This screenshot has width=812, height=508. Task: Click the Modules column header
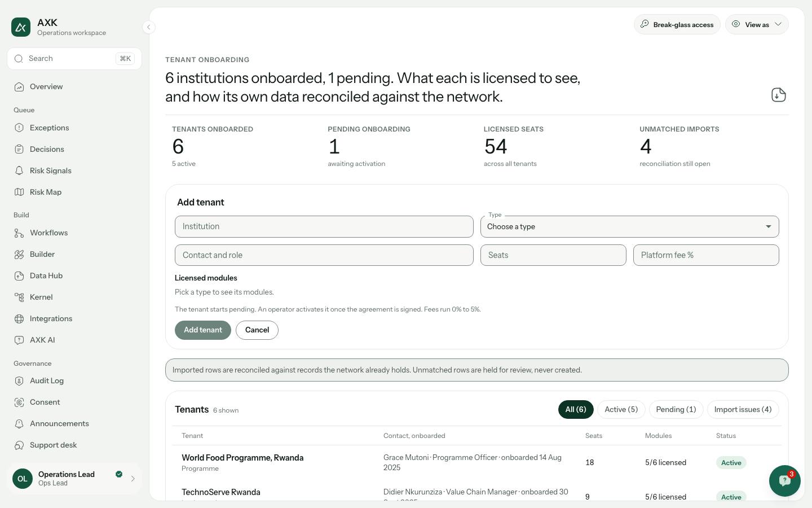tap(658, 436)
